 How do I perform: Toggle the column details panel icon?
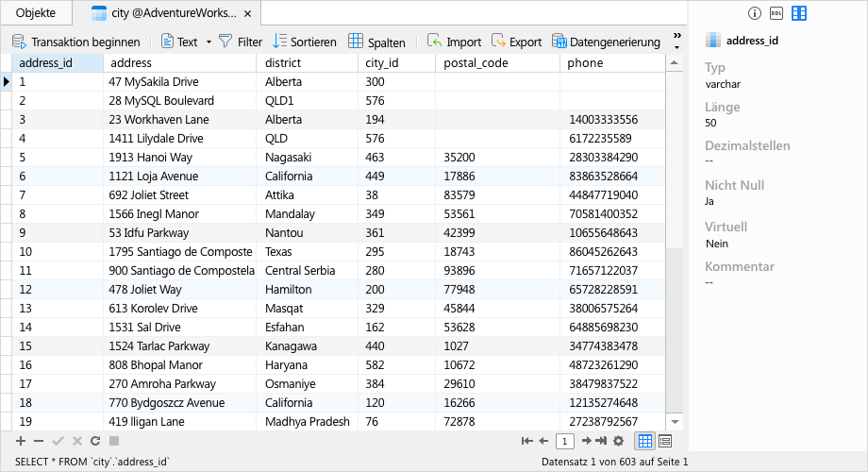(799, 13)
